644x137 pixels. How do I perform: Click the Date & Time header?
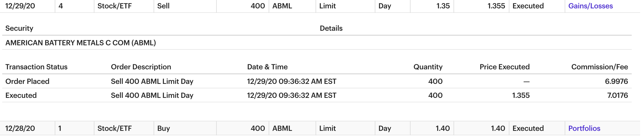point(267,67)
